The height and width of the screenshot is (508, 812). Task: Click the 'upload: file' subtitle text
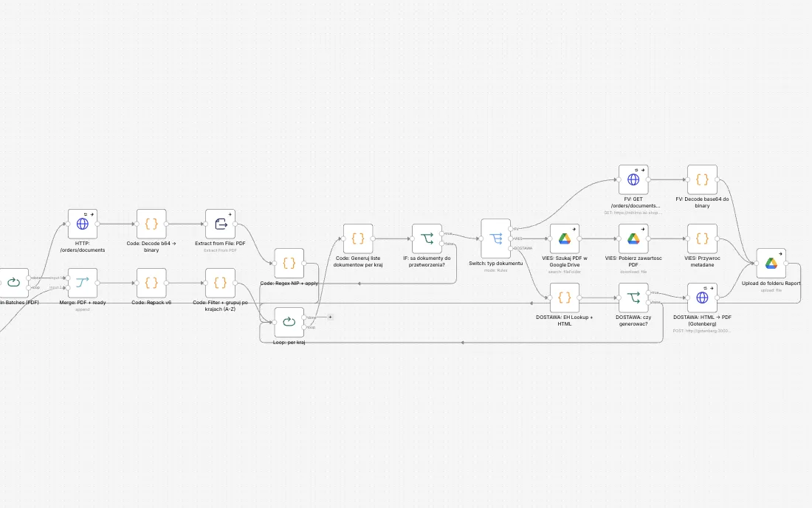pos(771,290)
